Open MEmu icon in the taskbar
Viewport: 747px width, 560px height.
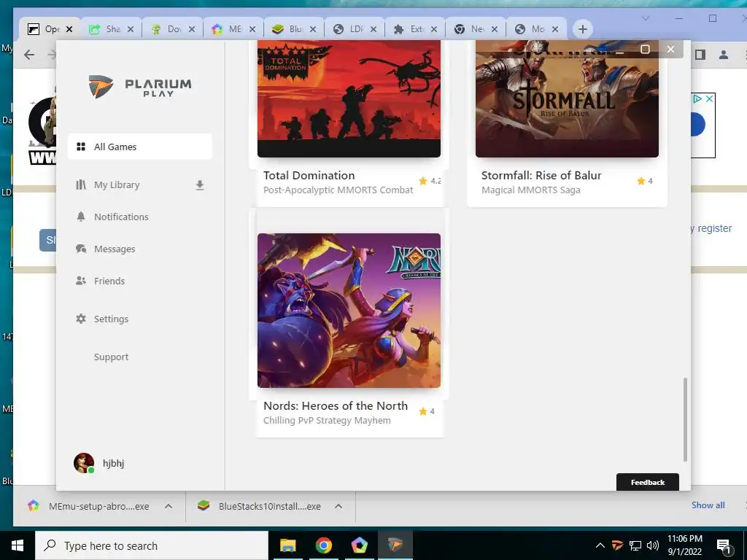[359, 545]
